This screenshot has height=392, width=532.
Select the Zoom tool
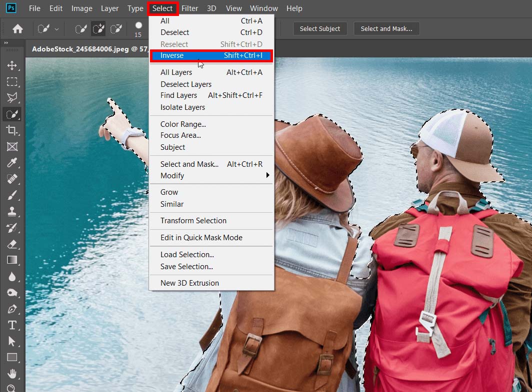coord(12,388)
